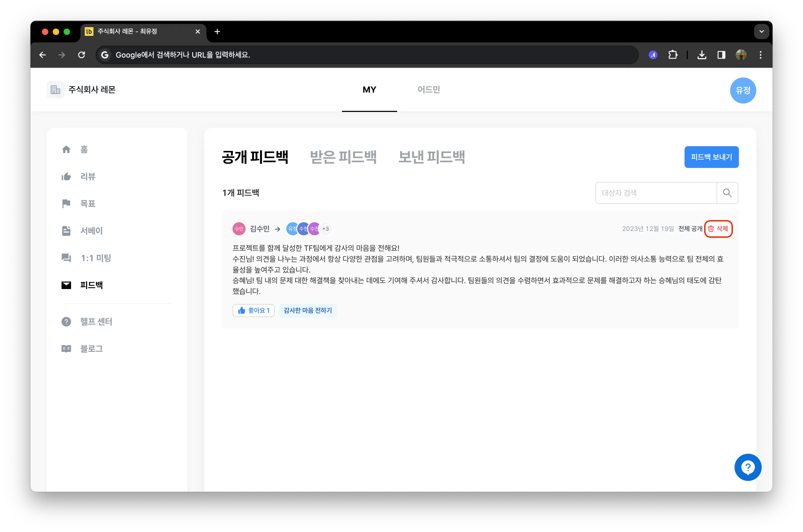Click 감사한 마음 전하기 button
The height and width of the screenshot is (532, 803).
[x=307, y=310]
